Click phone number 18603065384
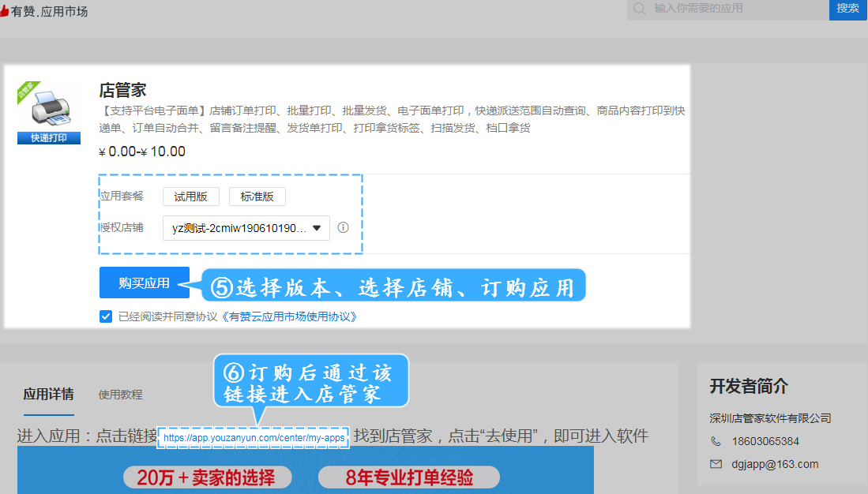 tap(765, 441)
